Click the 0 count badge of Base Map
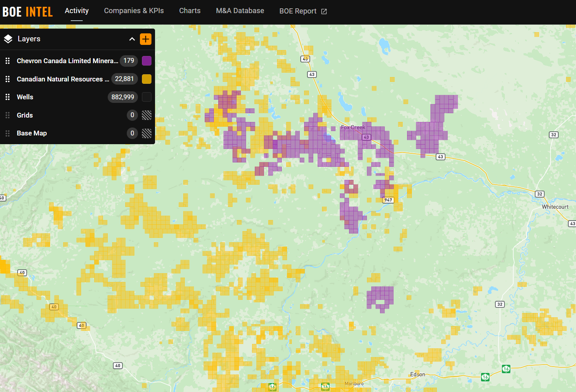576x392 pixels. (x=132, y=133)
